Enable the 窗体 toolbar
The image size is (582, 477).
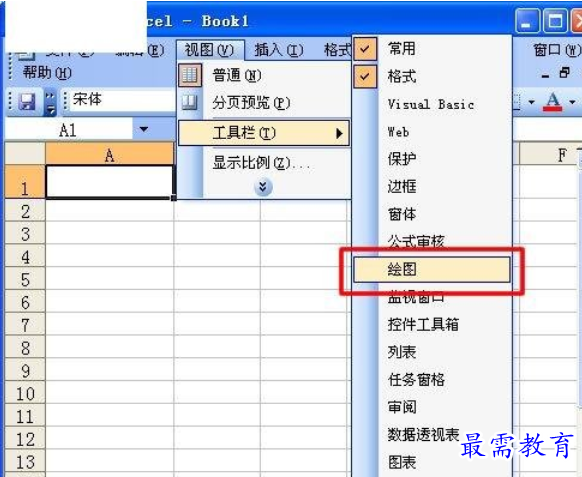click(x=432, y=214)
